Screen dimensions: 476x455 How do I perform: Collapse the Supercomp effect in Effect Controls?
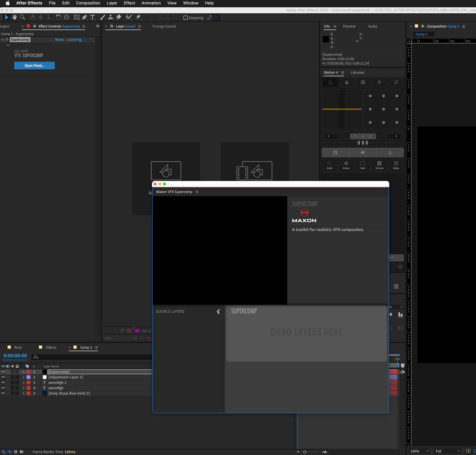pyautogui.click(x=3, y=40)
